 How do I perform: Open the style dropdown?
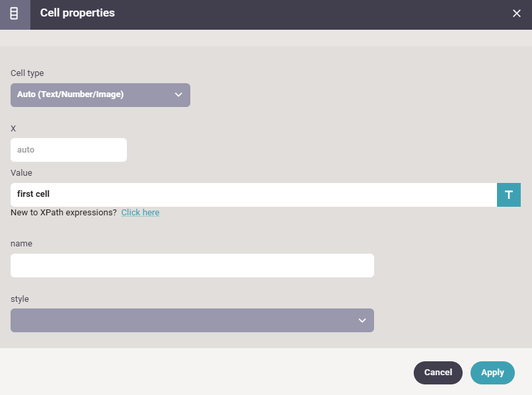tap(192, 320)
